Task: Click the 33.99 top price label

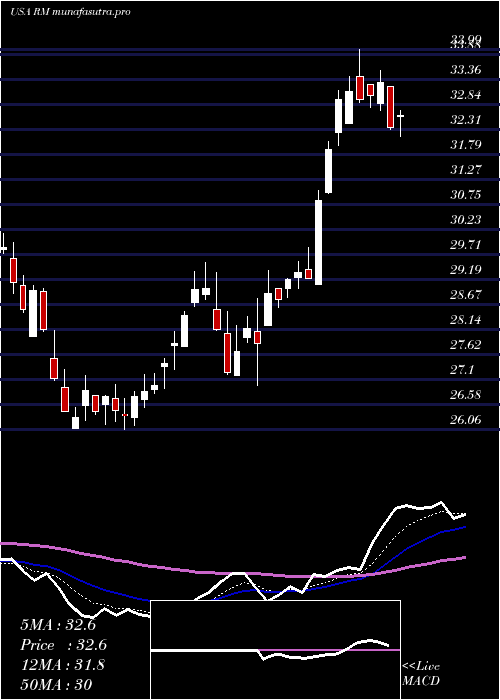Action: (x=466, y=41)
